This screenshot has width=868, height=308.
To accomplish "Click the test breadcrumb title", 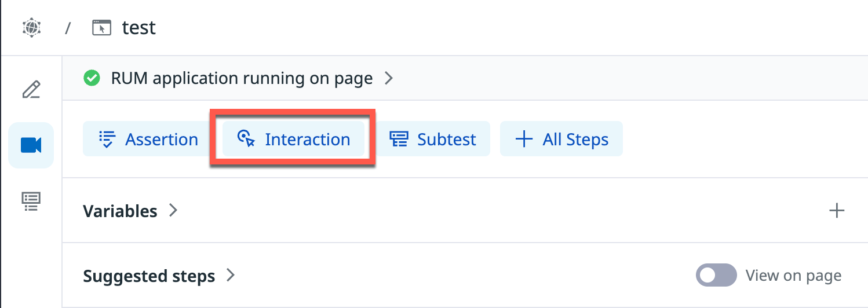I will 139,28.
